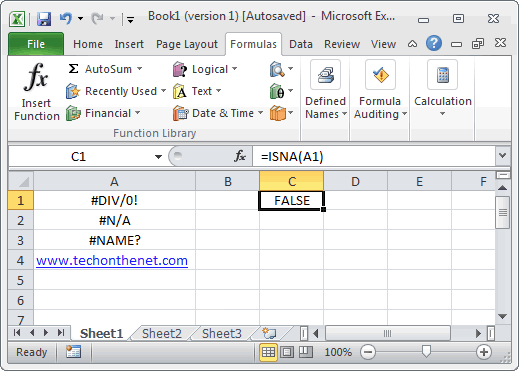Open the www.techonthenet.com link

point(112,260)
